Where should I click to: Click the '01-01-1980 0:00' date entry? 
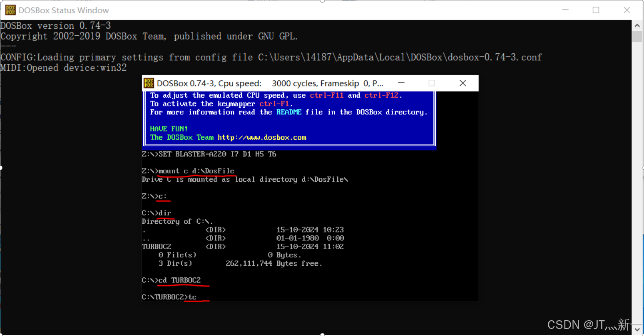click(310, 238)
